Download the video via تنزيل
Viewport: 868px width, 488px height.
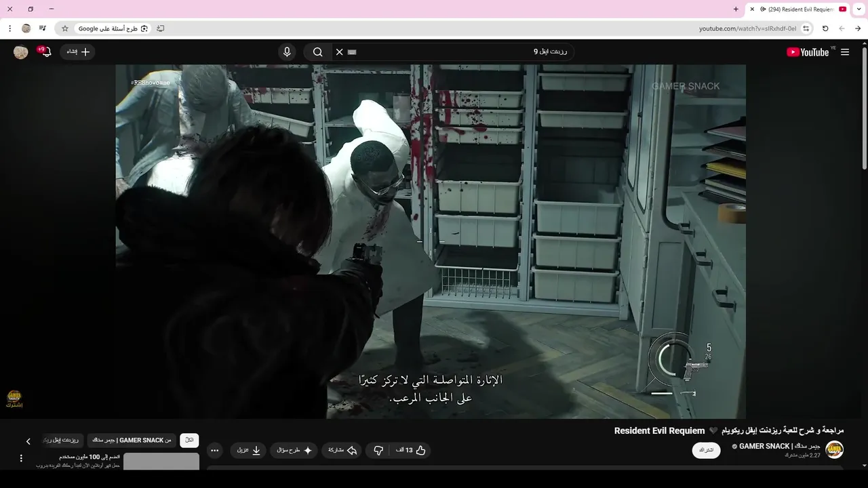248,450
